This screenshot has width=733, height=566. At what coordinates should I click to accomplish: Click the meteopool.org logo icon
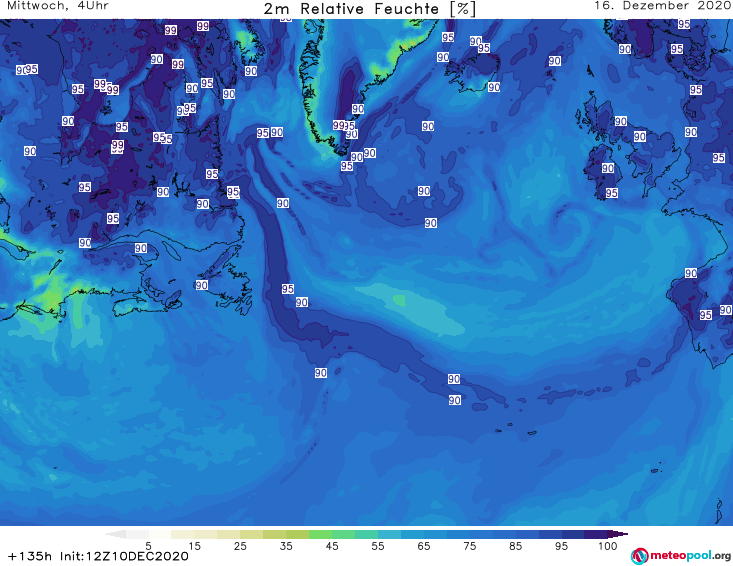639,556
